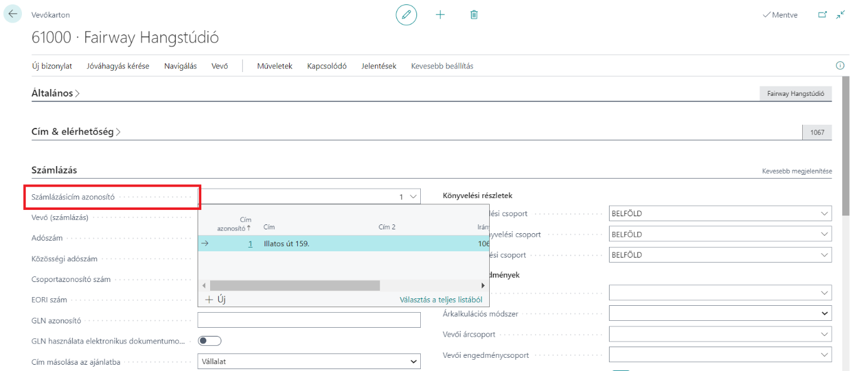
Task: Toggle GLN használata elektronikus dokumentumokban switch
Action: click(209, 341)
